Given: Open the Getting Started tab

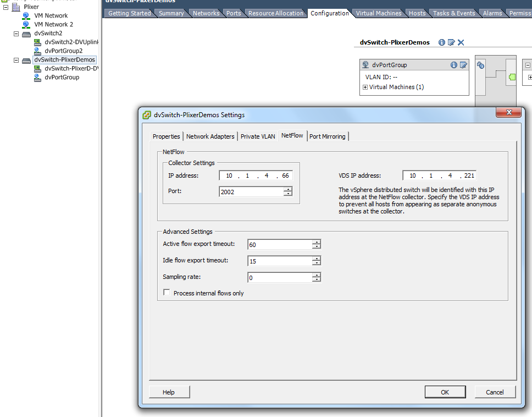Looking at the screenshot, I should (130, 13).
